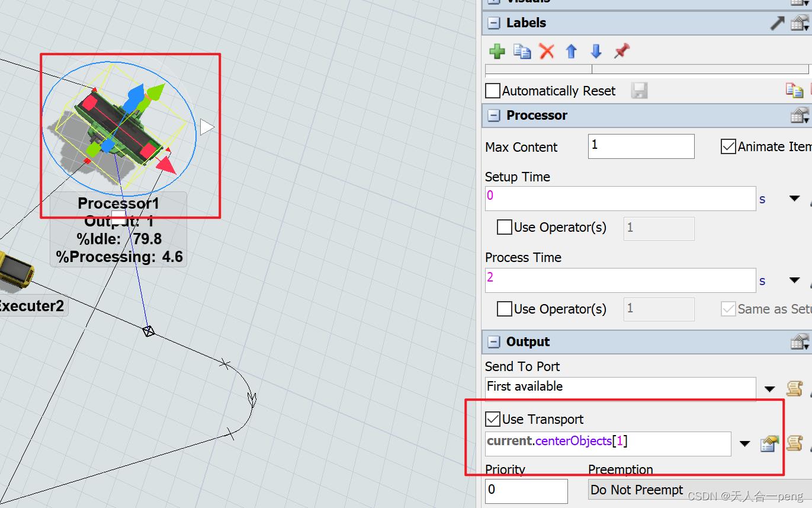Screen dimensions: 812x508
Task: Collapse the Output section
Action: point(493,342)
